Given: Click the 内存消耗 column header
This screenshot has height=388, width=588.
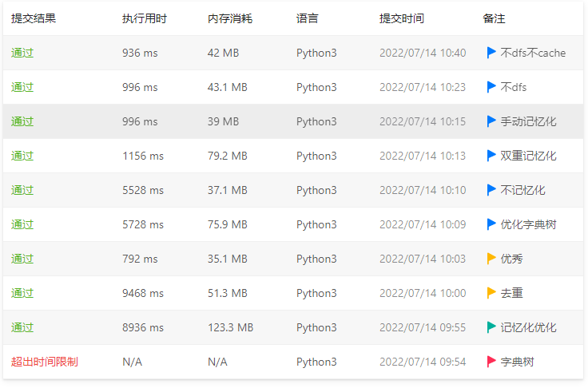Looking at the screenshot, I should tap(230, 18).
